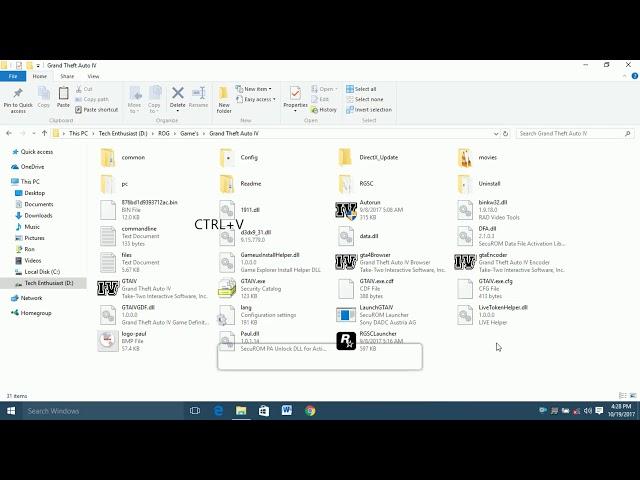The width and height of the screenshot is (640, 480).
Task: Select the GTAIV application file
Action: [152, 289]
